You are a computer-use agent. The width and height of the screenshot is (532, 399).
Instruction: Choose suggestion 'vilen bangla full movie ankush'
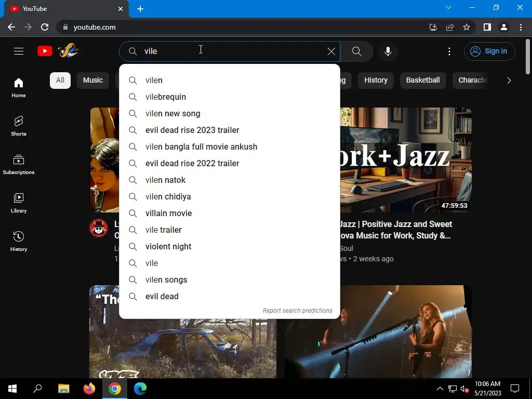(229, 147)
